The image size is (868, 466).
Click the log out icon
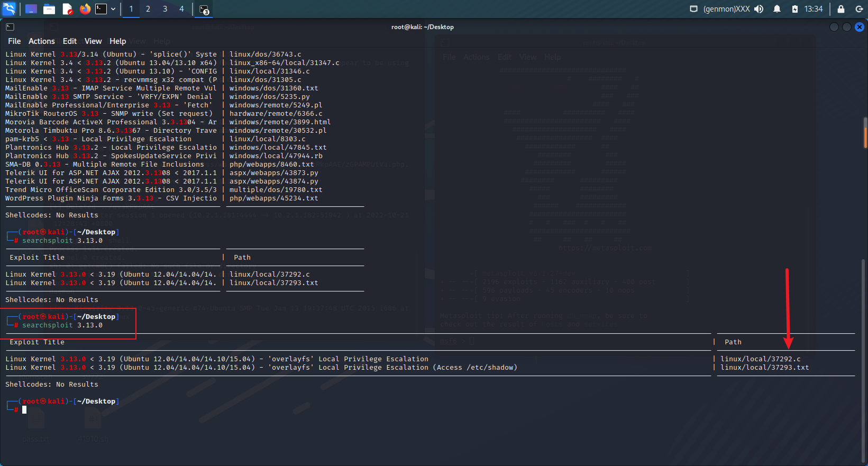[859, 9]
